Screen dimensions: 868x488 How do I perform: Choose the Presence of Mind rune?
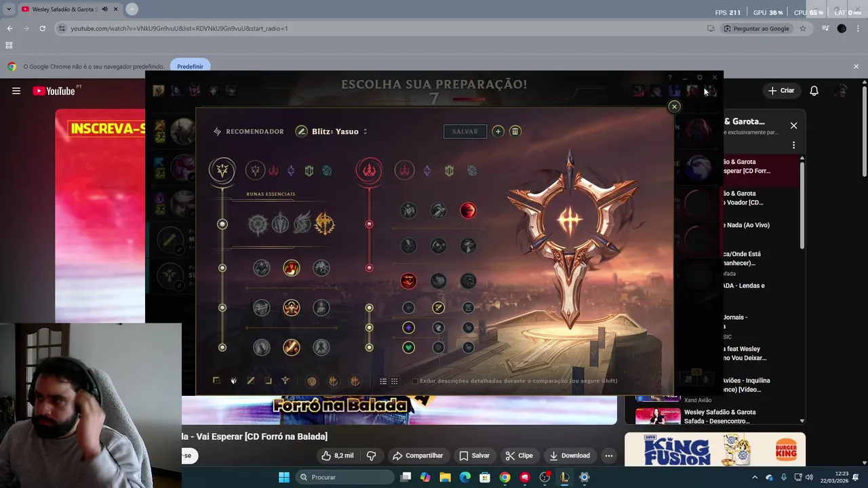(321, 268)
